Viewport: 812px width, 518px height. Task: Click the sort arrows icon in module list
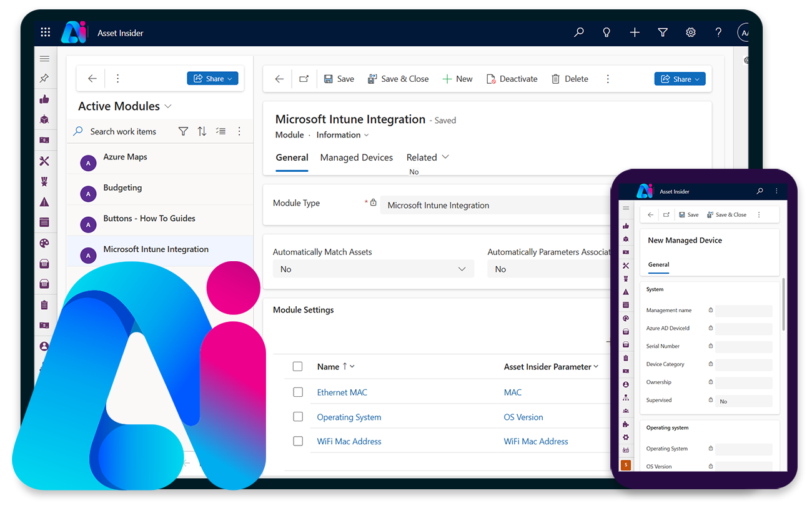[x=202, y=131]
